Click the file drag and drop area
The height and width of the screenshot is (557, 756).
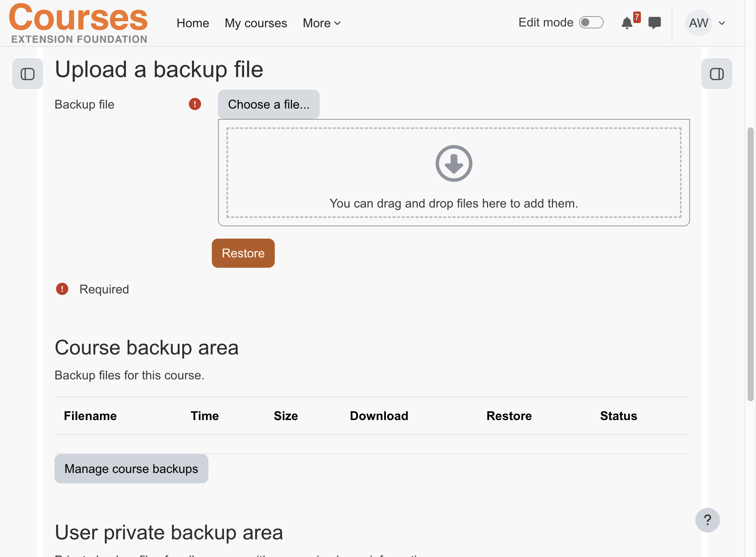point(454,173)
